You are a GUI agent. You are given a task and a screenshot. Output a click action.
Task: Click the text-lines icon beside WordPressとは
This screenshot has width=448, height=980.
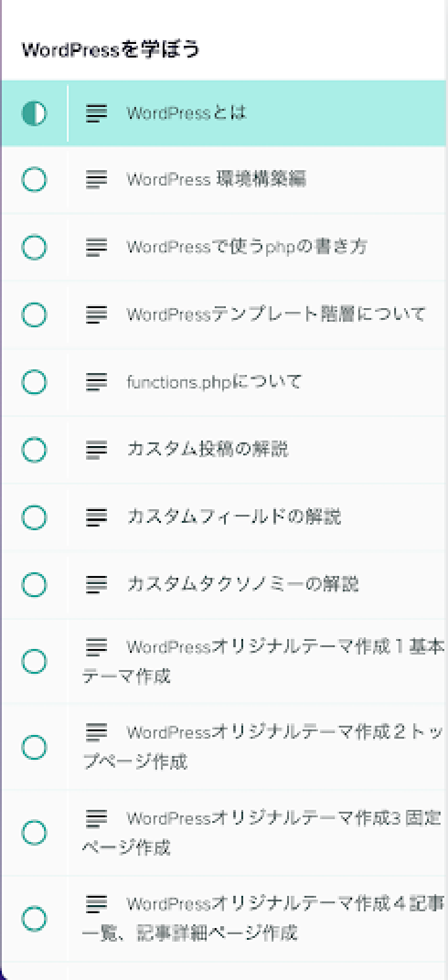[x=96, y=113]
